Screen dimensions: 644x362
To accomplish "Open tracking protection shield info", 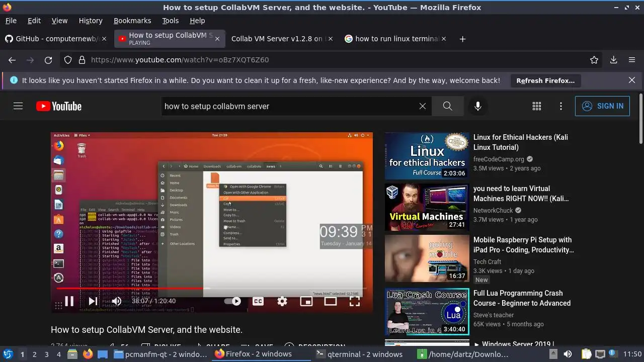I will (68, 60).
